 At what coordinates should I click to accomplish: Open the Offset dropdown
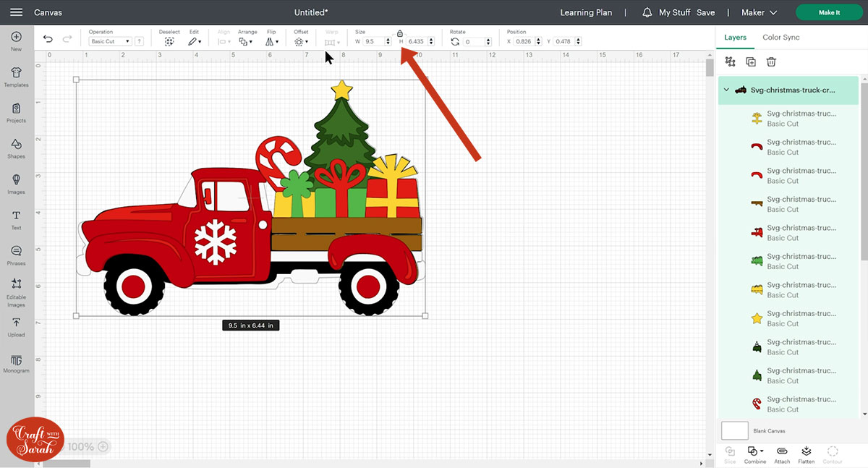(301, 41)
